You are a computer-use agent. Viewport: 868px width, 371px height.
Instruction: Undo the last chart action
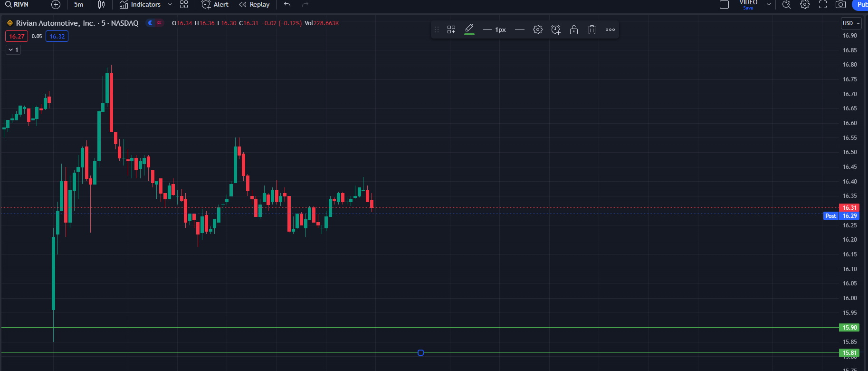point(287,4)
